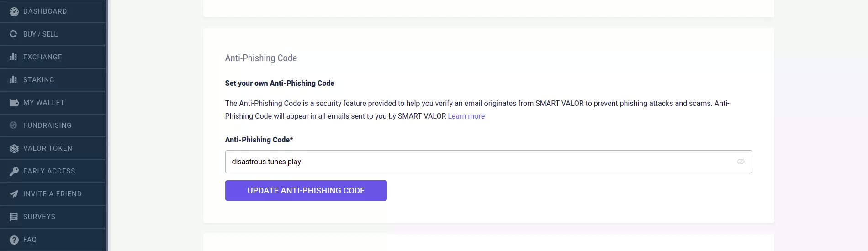
Task: Click the Valor Token layers icon
Action: (14, 148)
